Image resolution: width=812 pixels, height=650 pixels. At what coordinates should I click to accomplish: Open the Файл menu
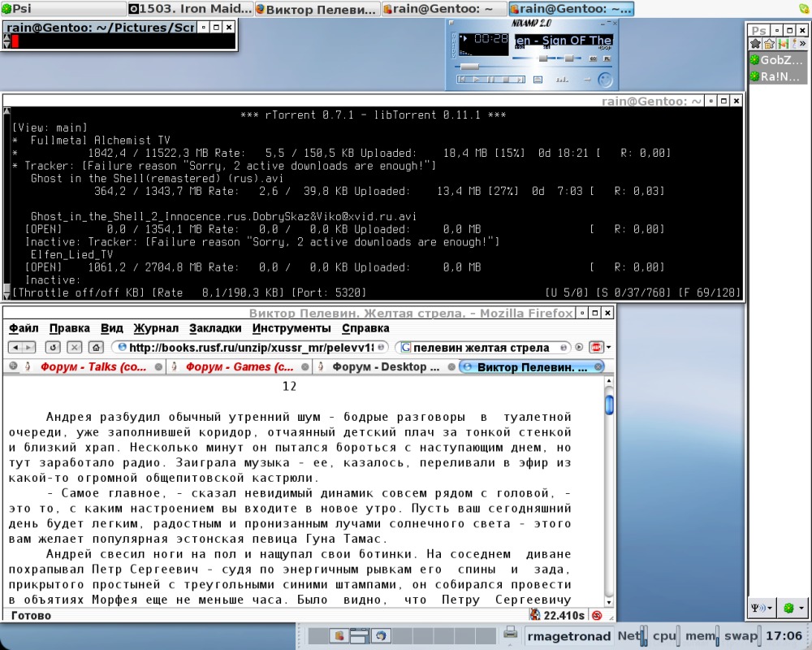[x=24, y=328]
